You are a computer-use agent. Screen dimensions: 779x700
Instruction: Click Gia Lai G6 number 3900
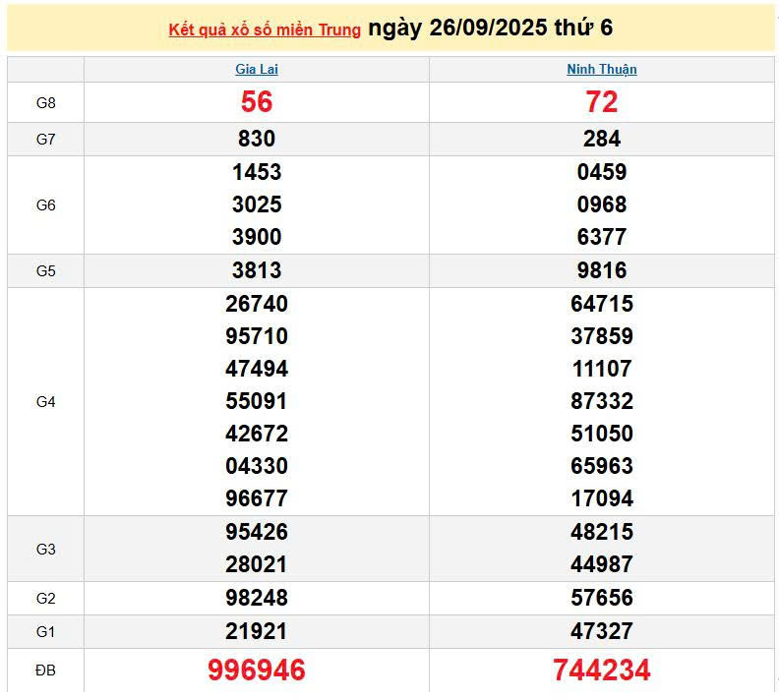[x=257, y=236]
